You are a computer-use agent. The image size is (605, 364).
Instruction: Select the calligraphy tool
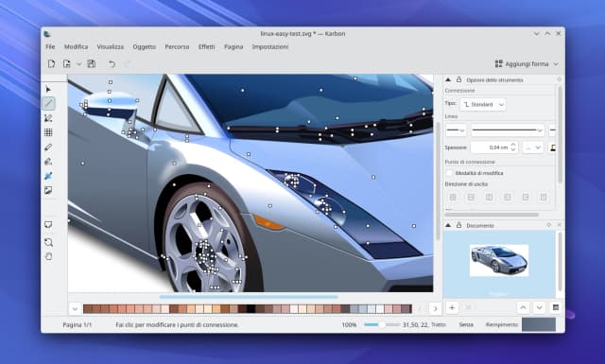click(48, 162)
